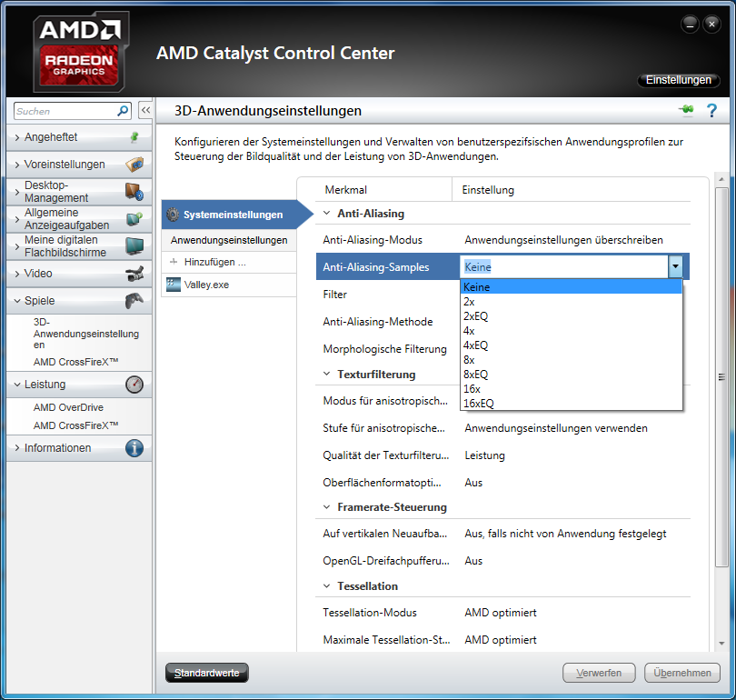Click the Valley.exe application icon

point(174,285)
